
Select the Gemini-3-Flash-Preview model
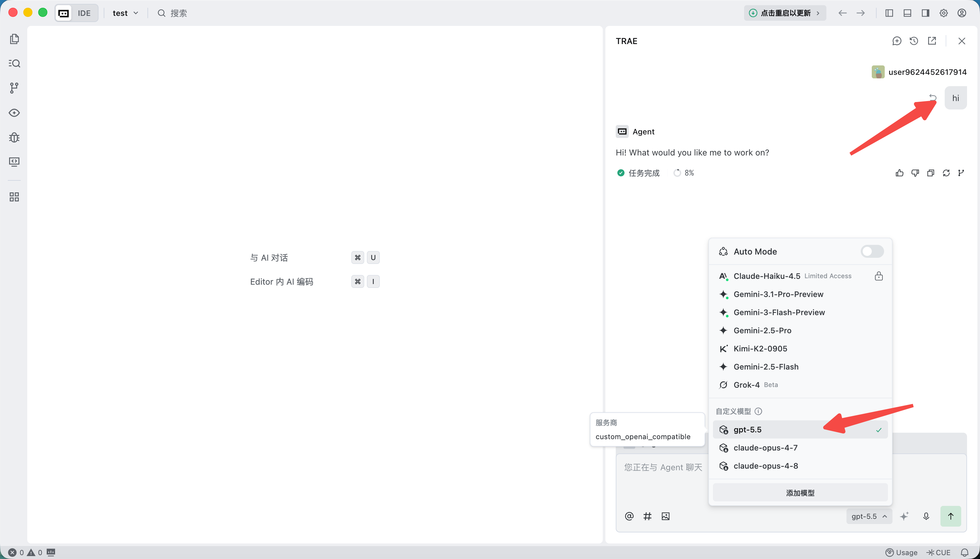click(x=800, y=312)
